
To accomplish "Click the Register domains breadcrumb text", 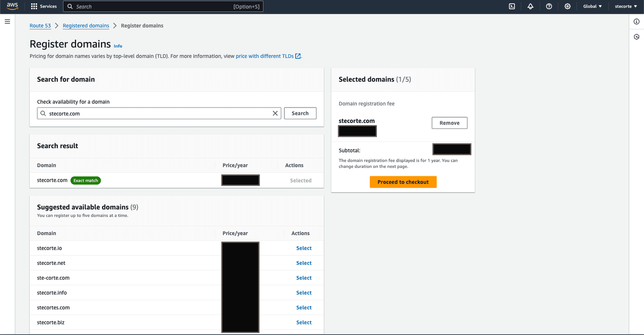I will coord(142,26).
